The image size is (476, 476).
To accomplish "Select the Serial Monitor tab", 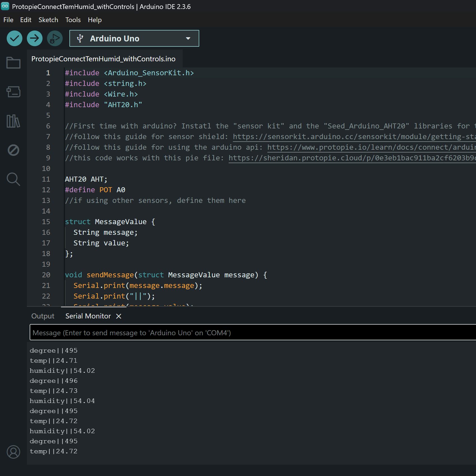I will (88, 316).
